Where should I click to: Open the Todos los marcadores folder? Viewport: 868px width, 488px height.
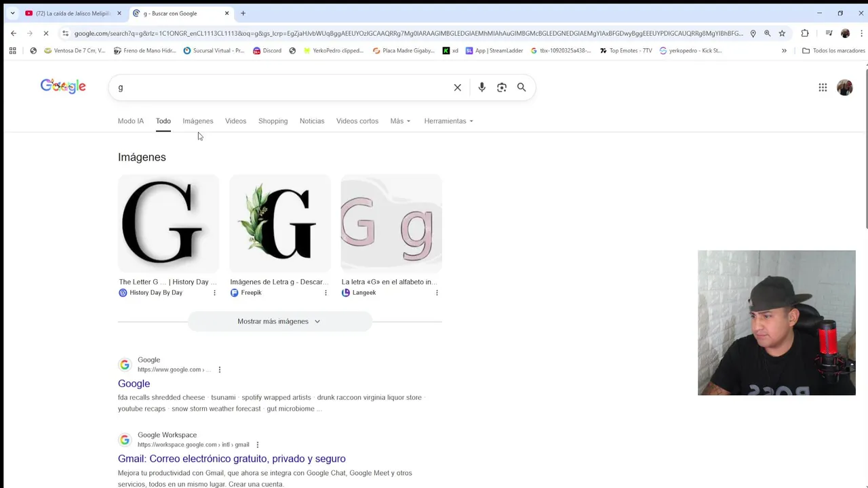click(833, 50)
